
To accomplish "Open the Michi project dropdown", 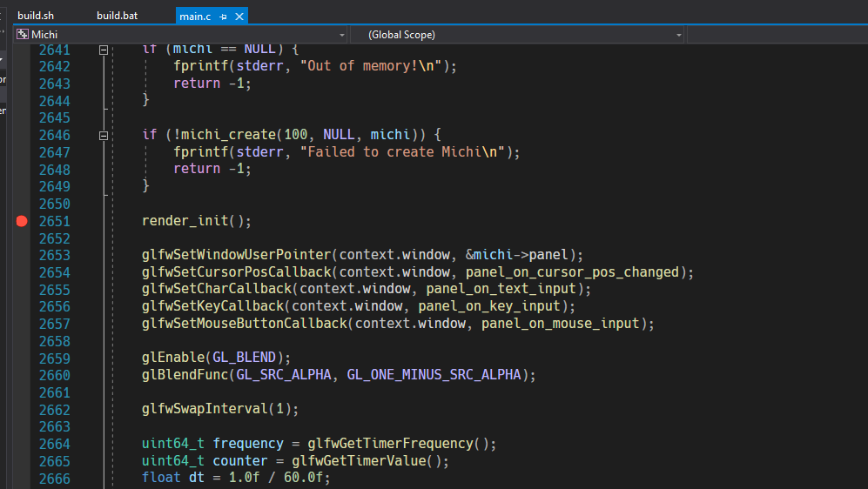I will pos(341,35).
